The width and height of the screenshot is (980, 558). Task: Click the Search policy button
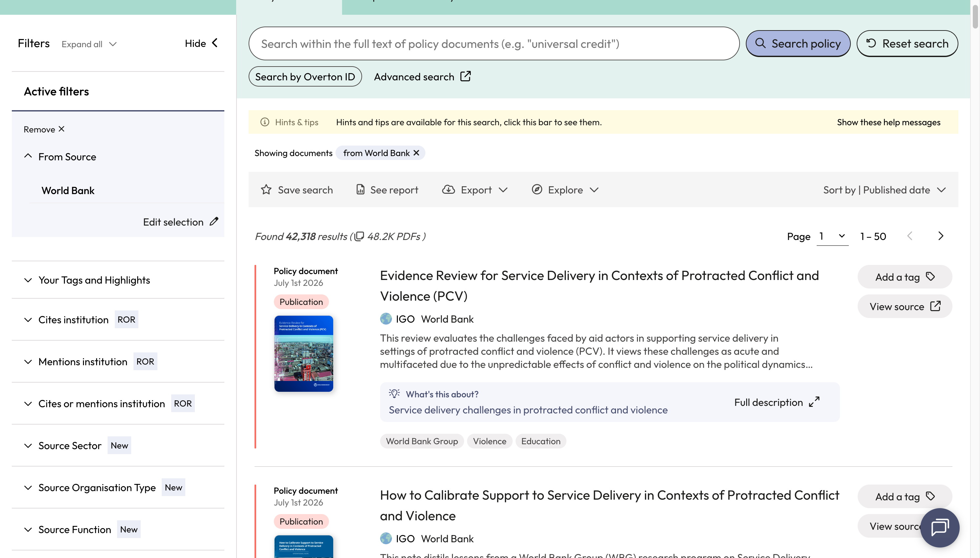click(x=798, y=44)
